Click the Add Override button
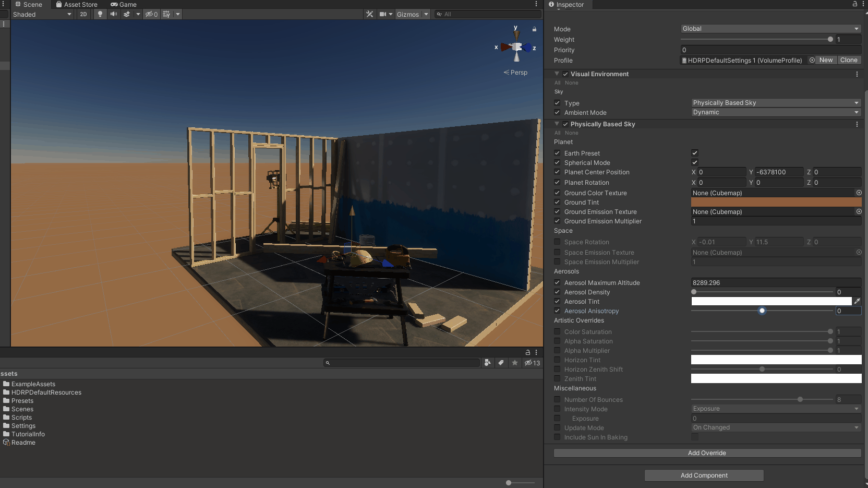Screen dimensions: 868x488 click(x=707, y=453)
